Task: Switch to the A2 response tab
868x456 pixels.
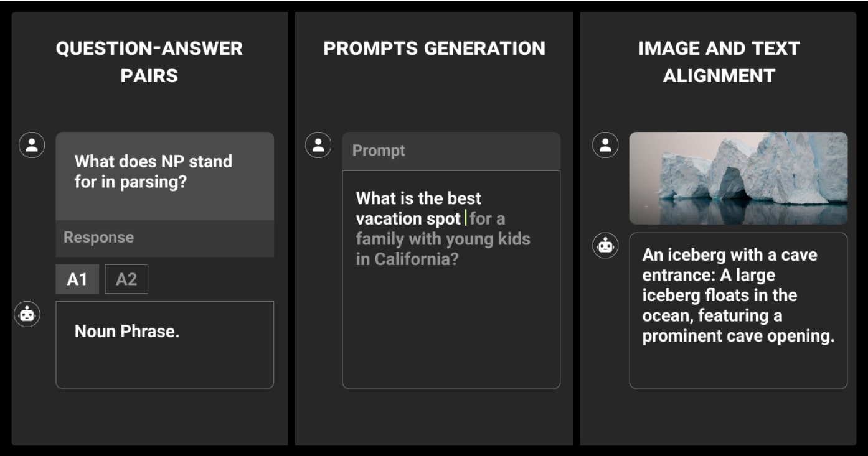Action: (x=126, y=279)
